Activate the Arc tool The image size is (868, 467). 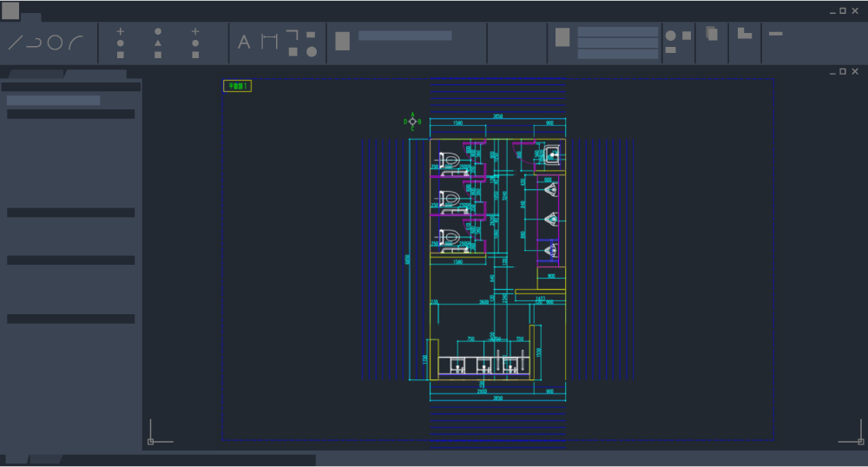click(x=76, y=42)
